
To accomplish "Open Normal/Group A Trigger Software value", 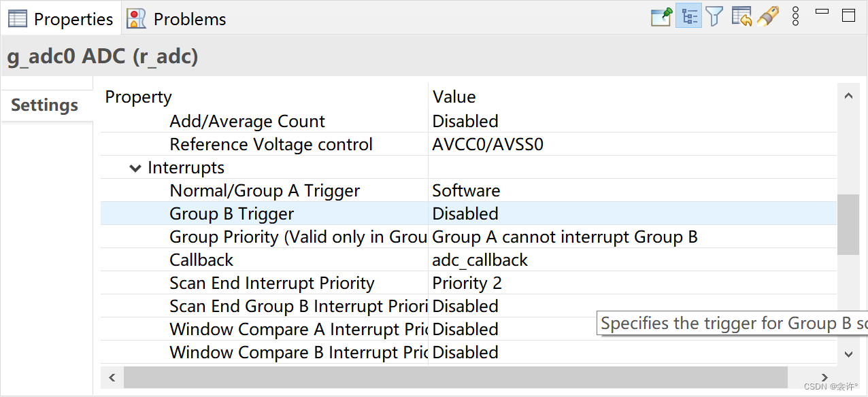I will point(633,190).
